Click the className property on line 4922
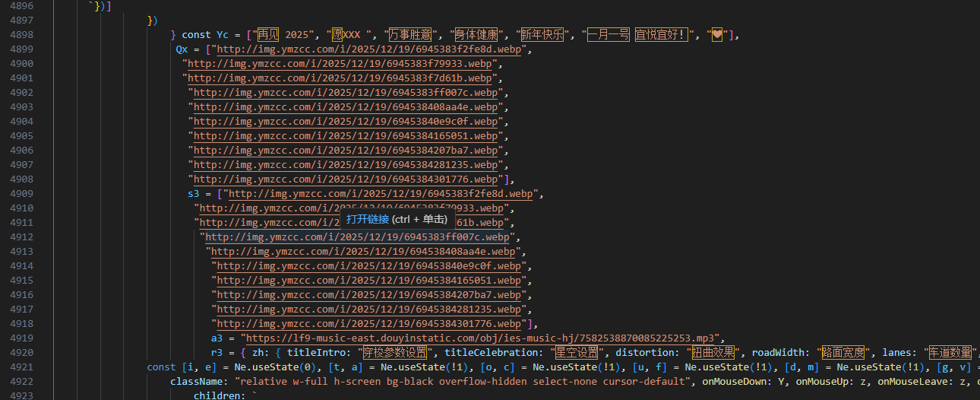The image size is (980, 400). click(x=196, y=382)
